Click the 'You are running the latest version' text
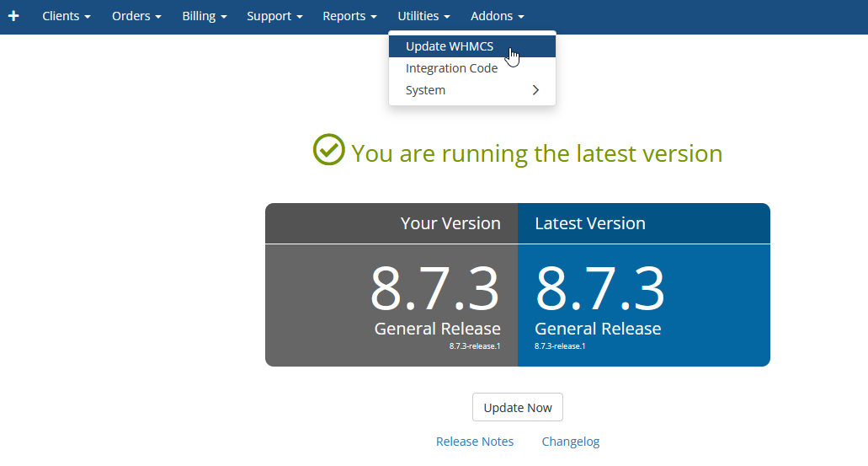This screenshot has width=868, height=466. pyautogui.click(x=536, y=153)
